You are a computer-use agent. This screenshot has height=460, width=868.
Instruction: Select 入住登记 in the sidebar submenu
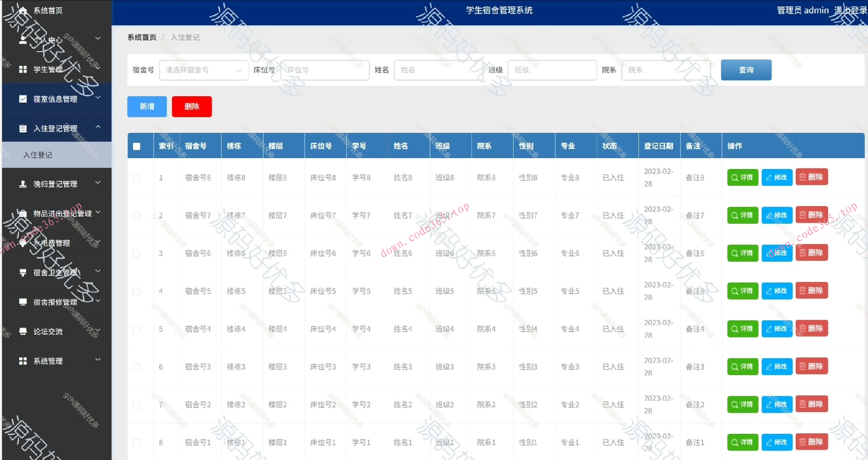click(38, 155)
